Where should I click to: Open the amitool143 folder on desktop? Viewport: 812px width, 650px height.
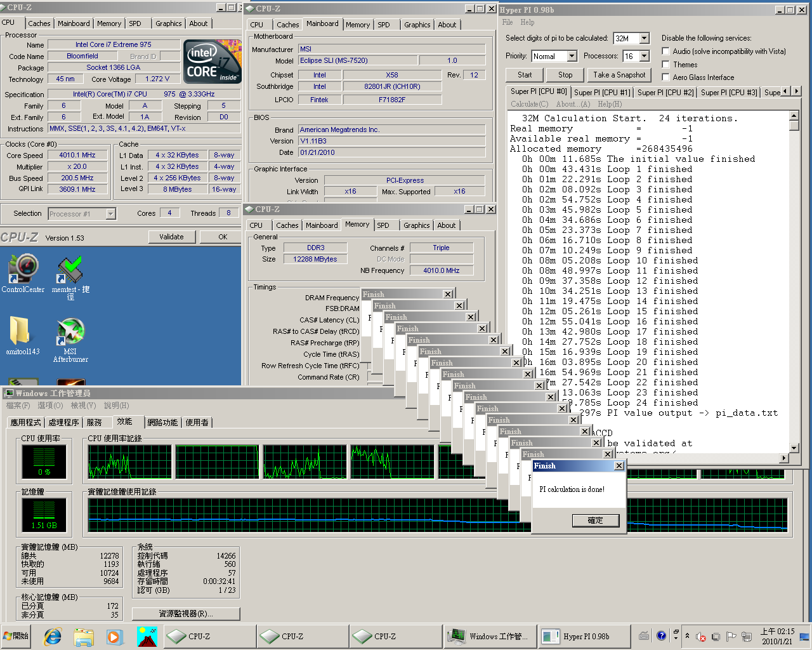pos(23,335)
